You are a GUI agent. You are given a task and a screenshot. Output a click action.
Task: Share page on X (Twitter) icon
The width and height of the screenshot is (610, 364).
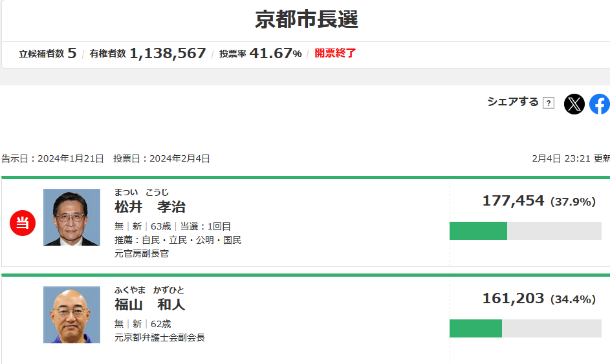click(x=574, y=104)
